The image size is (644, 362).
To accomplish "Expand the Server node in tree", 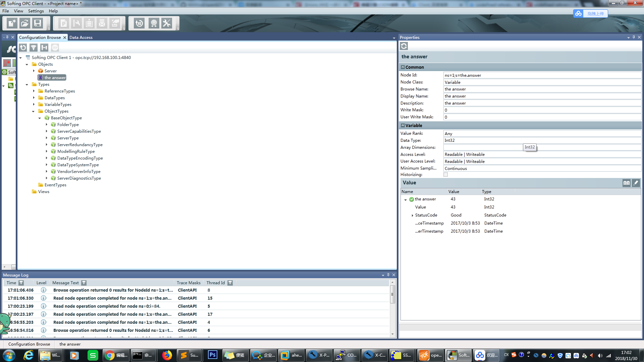I will point(34,71).
